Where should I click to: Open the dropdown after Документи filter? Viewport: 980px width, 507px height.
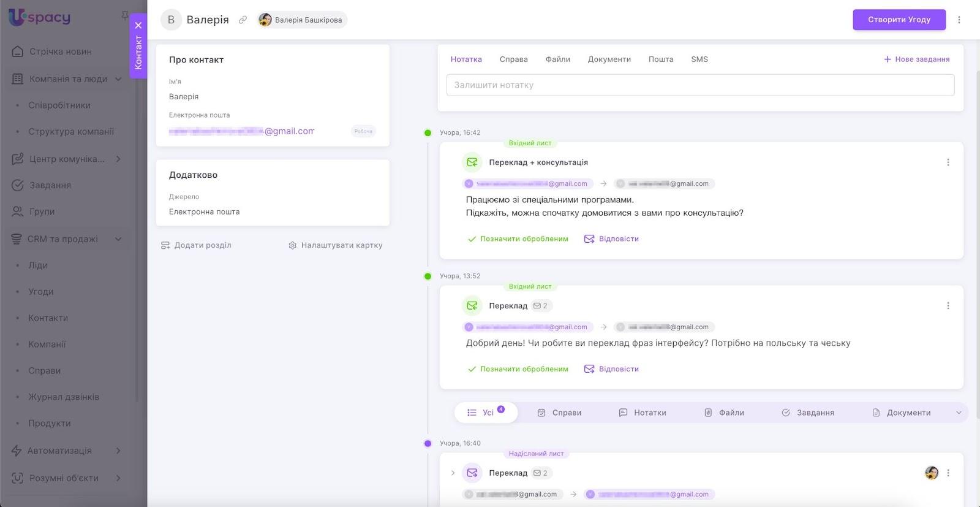point(959,413)
